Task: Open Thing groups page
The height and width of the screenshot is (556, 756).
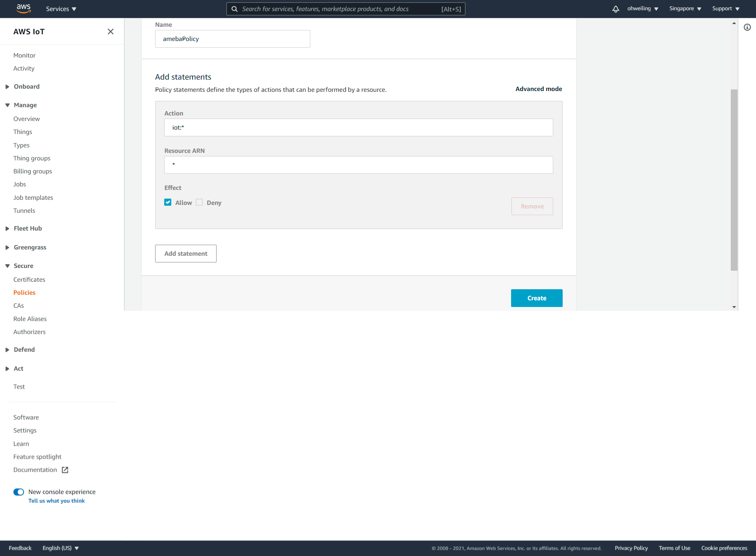Action: click(32, 158)
